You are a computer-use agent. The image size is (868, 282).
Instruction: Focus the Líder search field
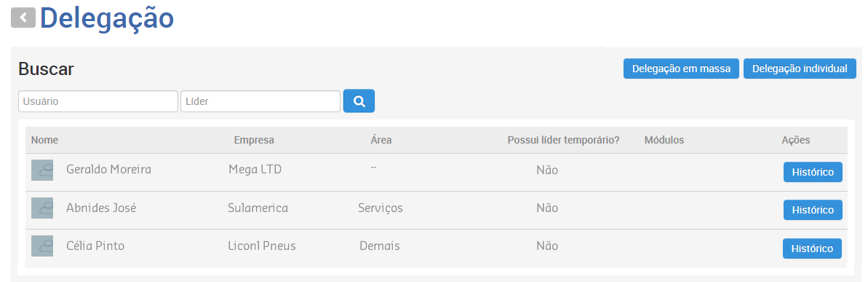[x=260, y=101]
